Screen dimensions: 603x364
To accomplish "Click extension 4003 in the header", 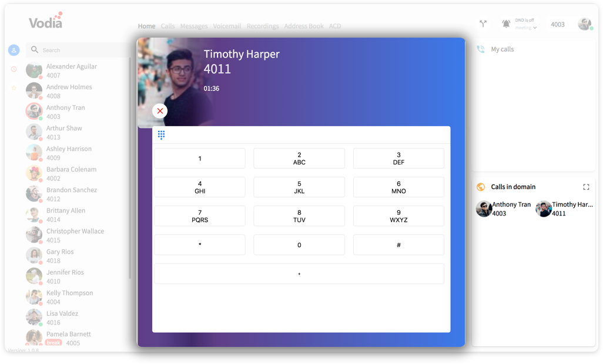I will point(558,25).
